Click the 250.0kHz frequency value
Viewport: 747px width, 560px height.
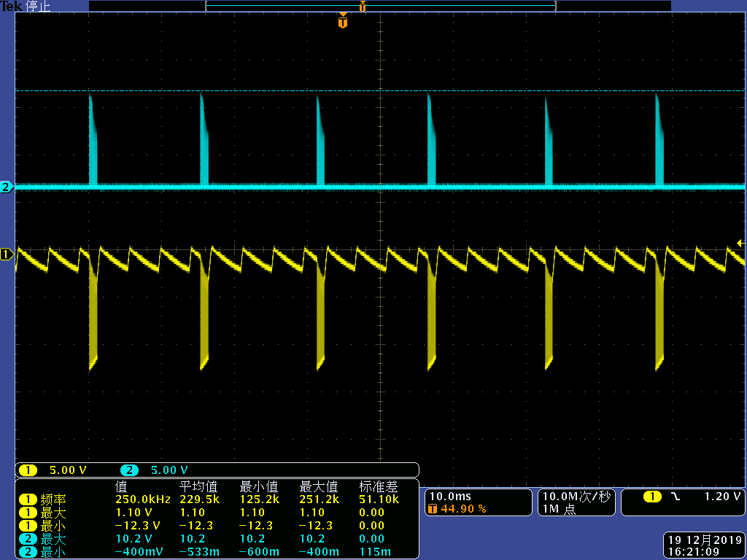point(142,499)
